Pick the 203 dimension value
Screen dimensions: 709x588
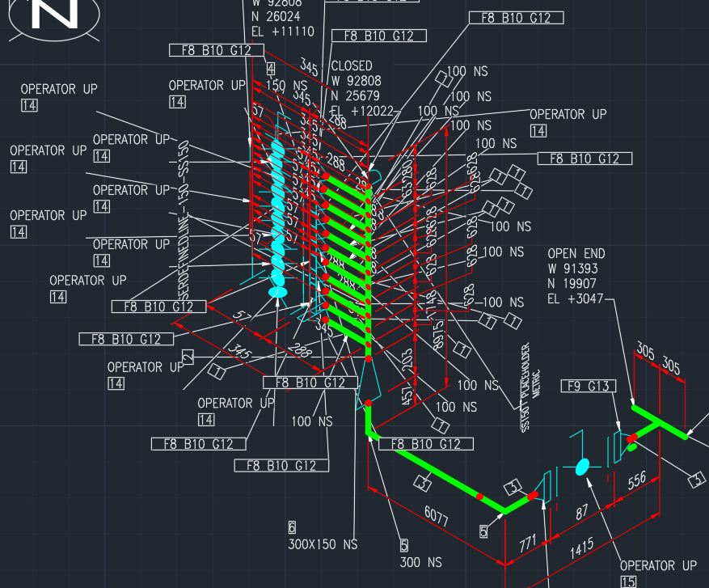(x=407, y=359)
